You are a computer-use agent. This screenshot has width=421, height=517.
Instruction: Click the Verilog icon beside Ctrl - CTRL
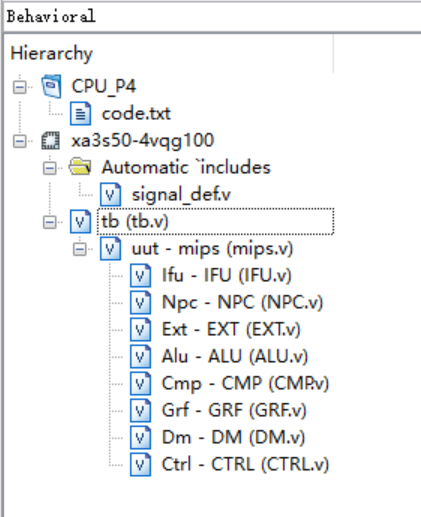click(140, 464)
